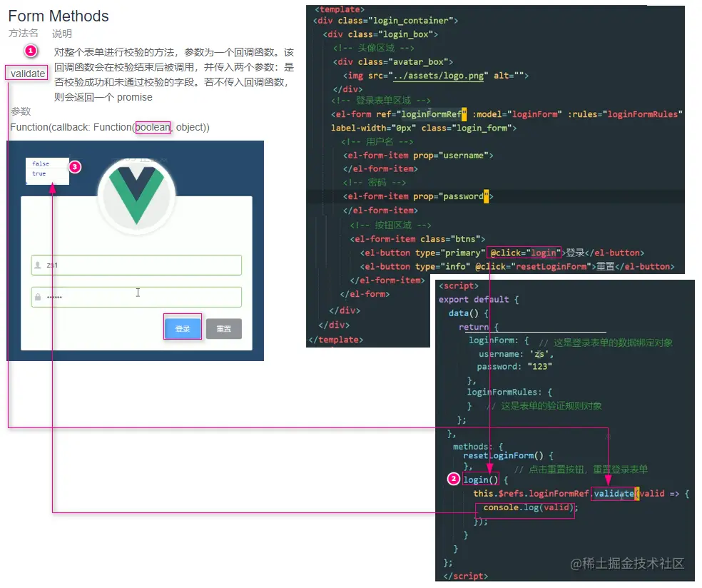This screenshot has width=702, height=588.
Task: Click the 'data() {' line
Action: [469, 313]
